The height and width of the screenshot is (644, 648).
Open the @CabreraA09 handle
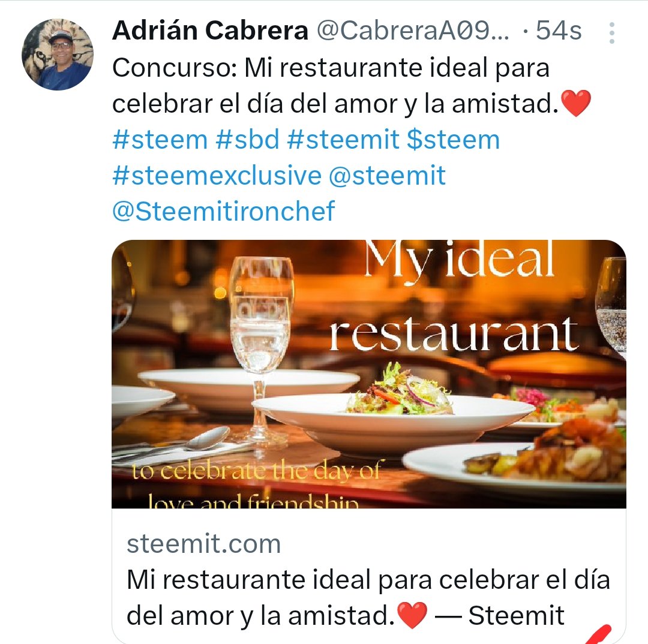(x=413, y=31)
